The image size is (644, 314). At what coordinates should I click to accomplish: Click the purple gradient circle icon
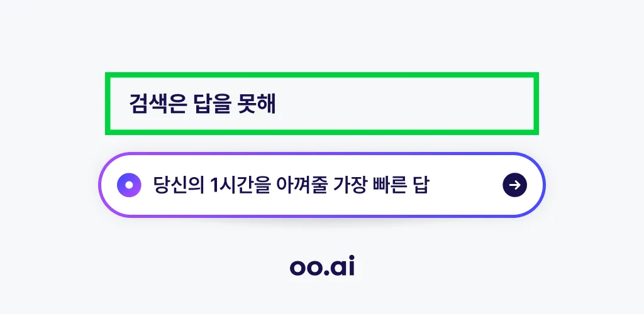pos(129,185)
